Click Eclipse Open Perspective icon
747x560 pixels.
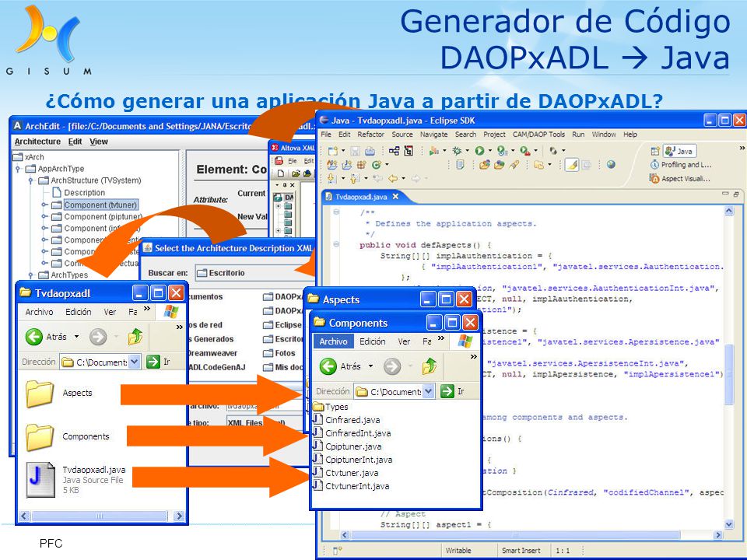(655, 151)
